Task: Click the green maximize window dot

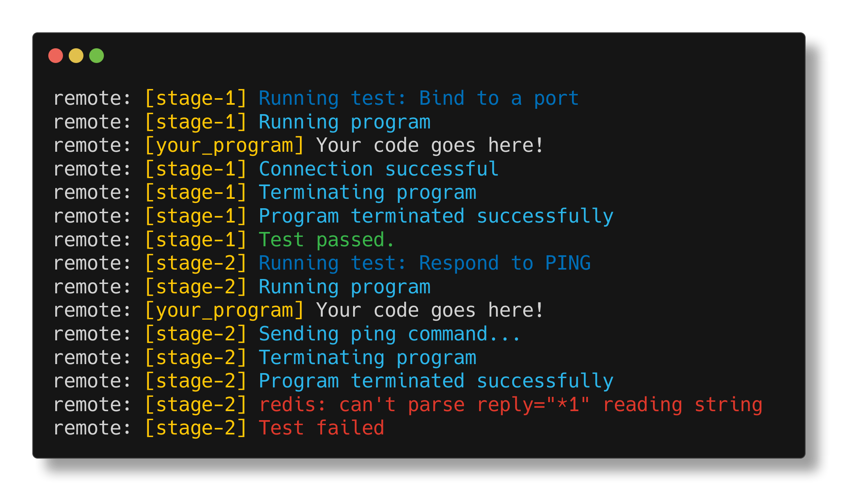Action: (97, 56)
